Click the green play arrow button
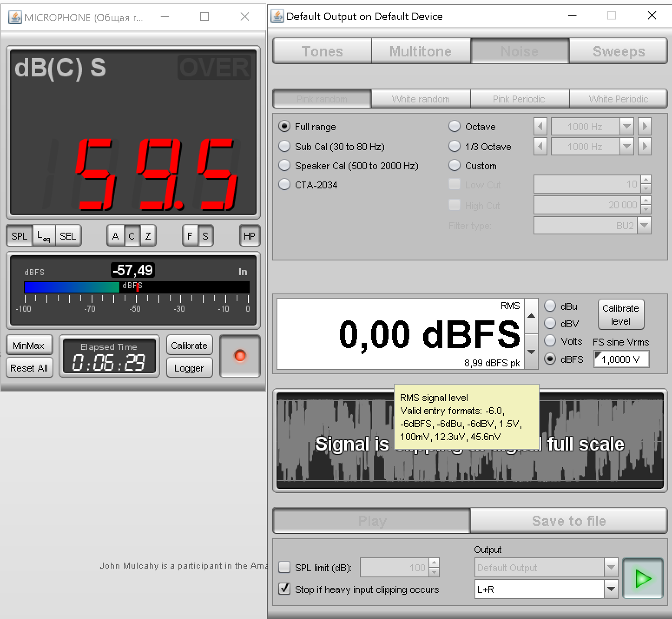This screenshot has width=672, height=619. click(x=642, y=579)
